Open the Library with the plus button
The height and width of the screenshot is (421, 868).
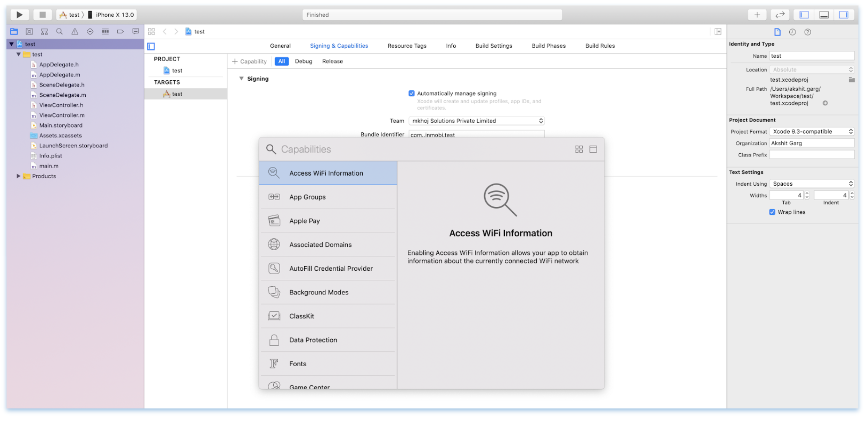pos(757,15)
